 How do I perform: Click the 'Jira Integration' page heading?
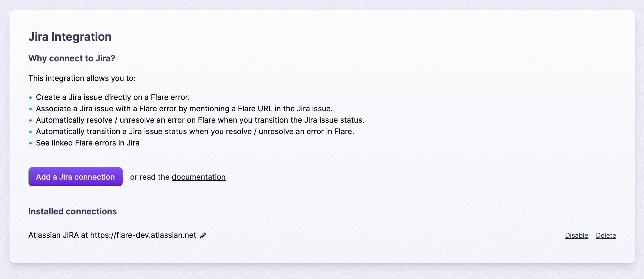[x=70, y=36]
